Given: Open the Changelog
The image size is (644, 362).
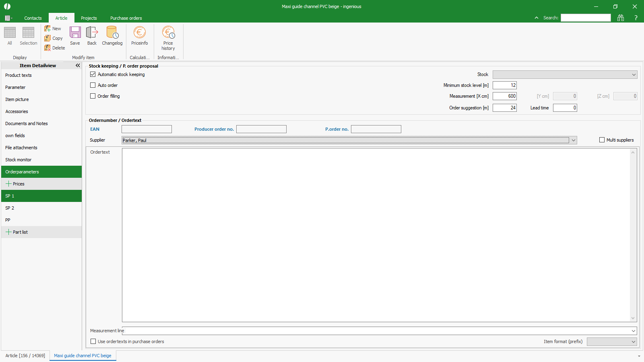Looking at the screenshot, I should [x=112, y=35].
